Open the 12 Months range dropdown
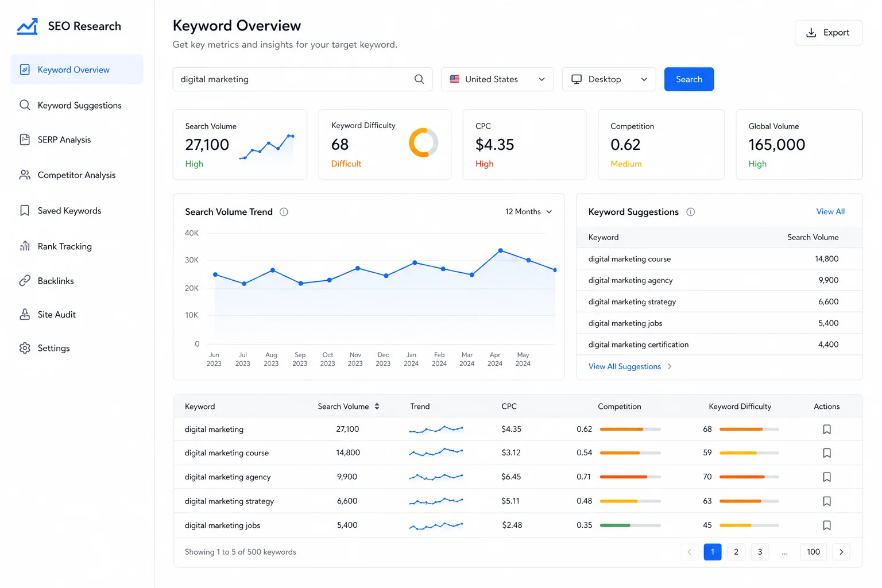882x588 pixels. (528, 212)
